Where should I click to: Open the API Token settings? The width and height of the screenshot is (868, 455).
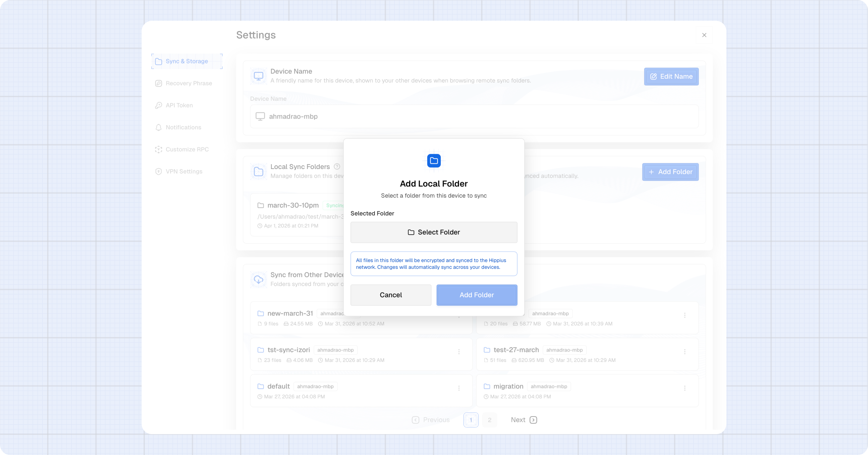[x=179, y=105]
